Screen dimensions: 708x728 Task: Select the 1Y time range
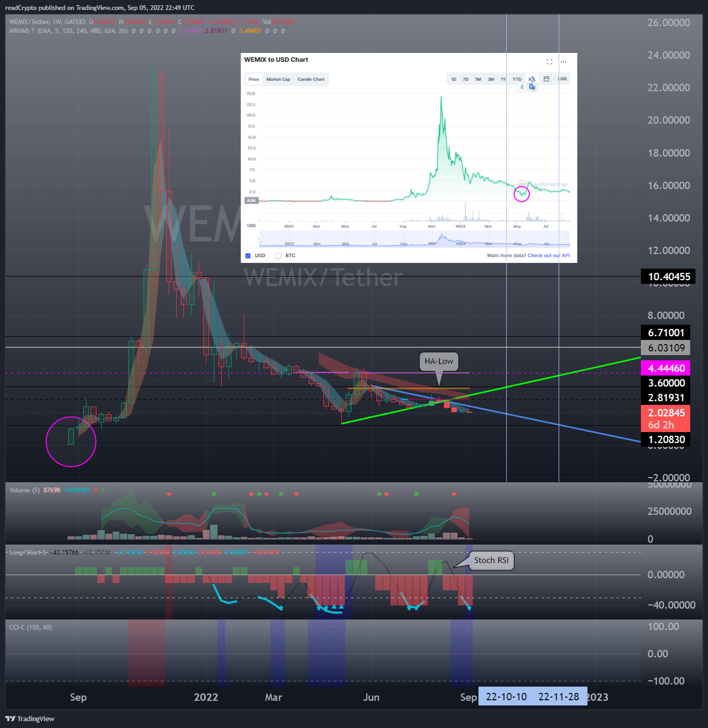pos(503,80)
